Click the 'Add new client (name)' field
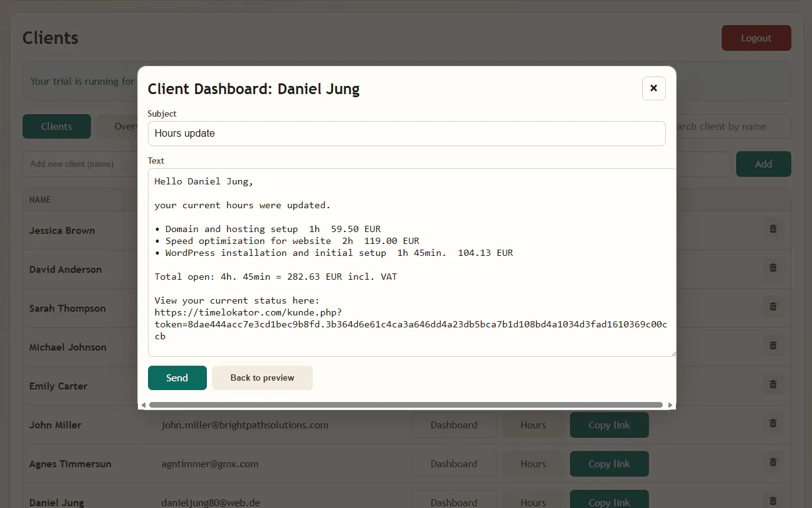 80,164
